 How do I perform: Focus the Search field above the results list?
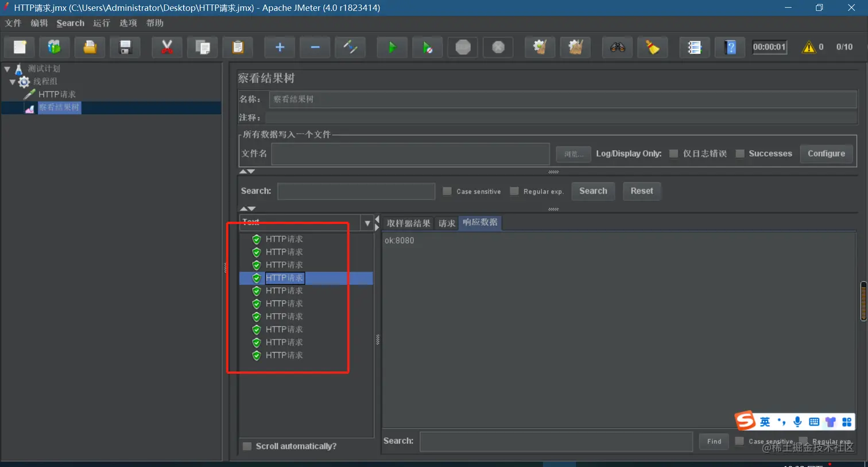[356, 191]
